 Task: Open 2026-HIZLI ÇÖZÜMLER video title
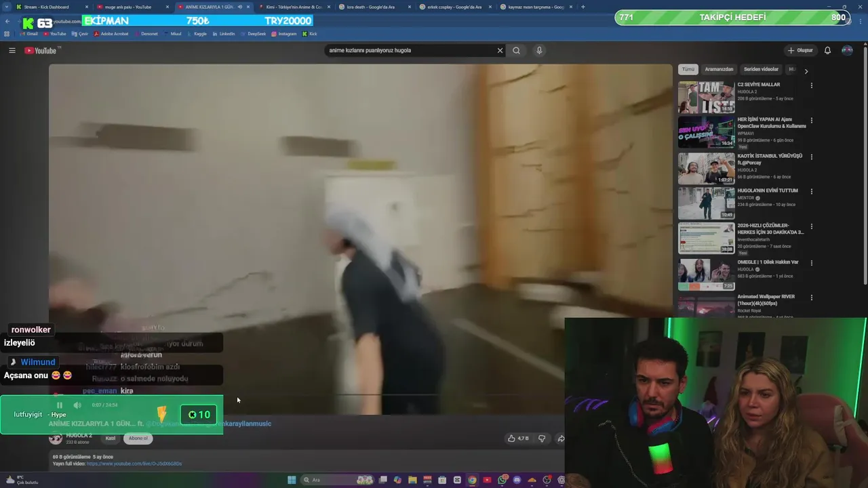click(770, 228)
